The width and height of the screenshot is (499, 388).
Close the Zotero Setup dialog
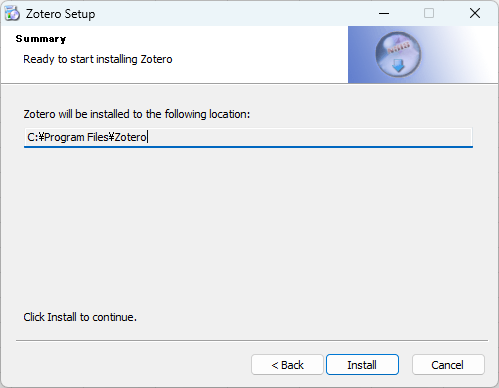tap(475, 14)
